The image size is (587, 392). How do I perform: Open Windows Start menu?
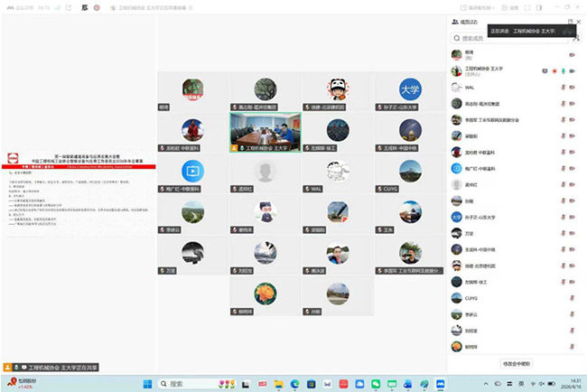[145, 384]
